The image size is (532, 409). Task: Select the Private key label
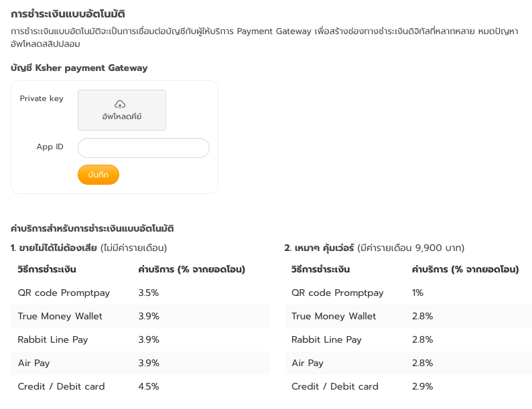(42, 98)
